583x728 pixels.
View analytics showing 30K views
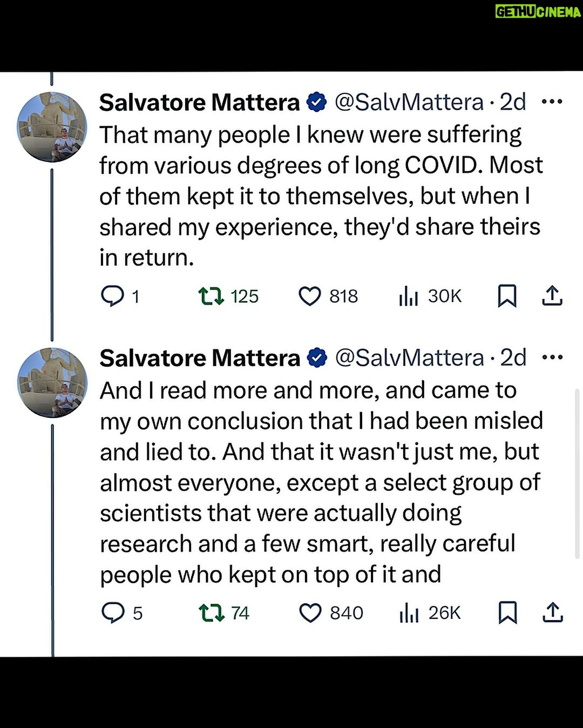pos(409,296)
